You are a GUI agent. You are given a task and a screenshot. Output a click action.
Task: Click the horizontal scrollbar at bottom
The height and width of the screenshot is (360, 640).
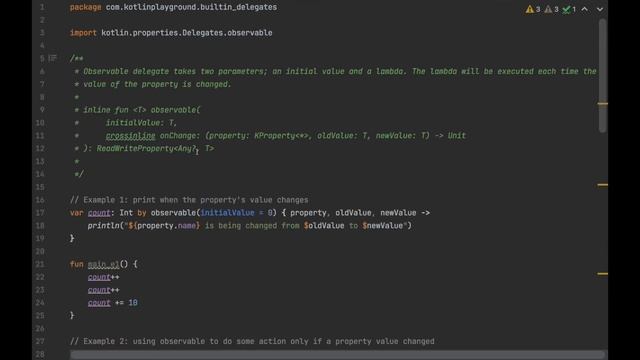pyautogui.click(x=337, y=354)
